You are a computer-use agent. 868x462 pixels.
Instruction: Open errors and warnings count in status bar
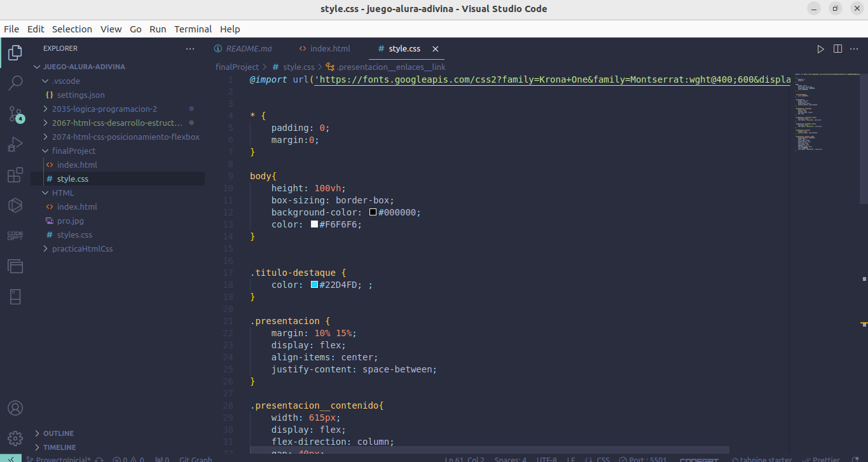[x=128, y=459]
